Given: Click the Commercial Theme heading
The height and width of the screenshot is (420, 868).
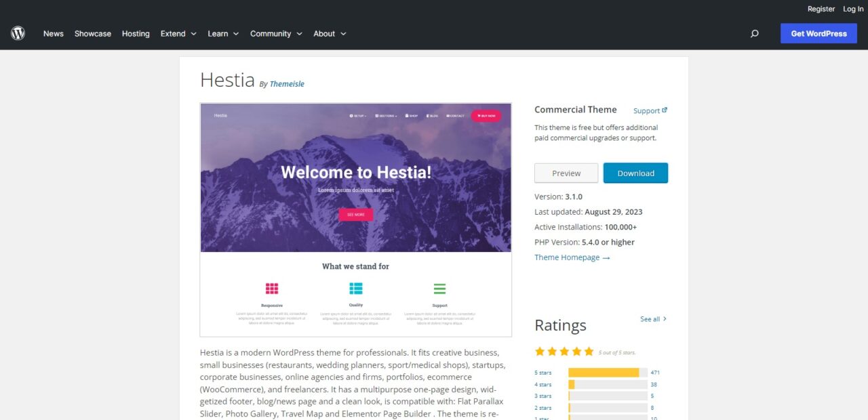Looking at the screenshot, I should (x=576, y=110).
